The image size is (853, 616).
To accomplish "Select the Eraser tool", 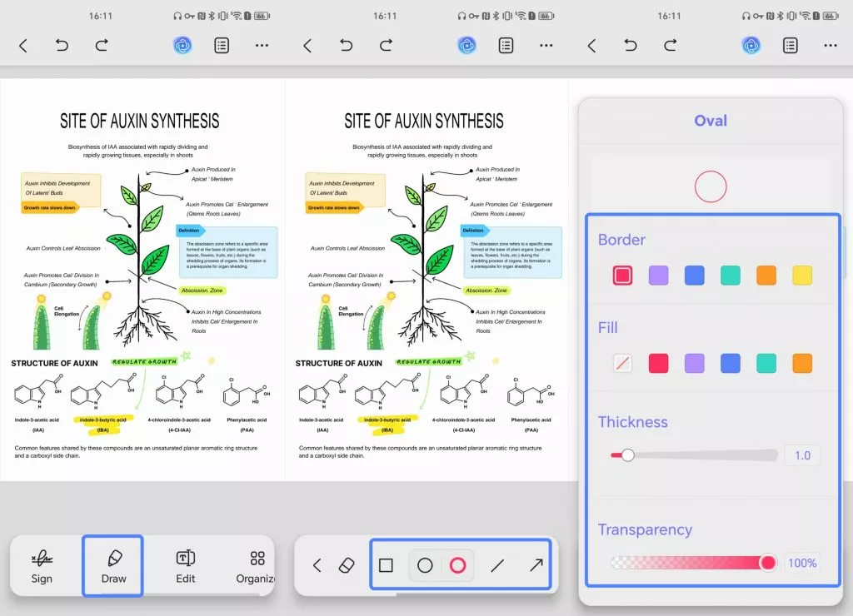I will 347,565.
